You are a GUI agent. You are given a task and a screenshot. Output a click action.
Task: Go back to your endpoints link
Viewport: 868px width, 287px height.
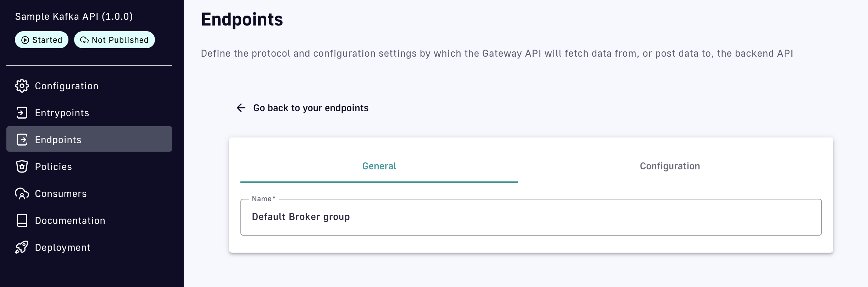pyautogui.click(x=311, y=108)
